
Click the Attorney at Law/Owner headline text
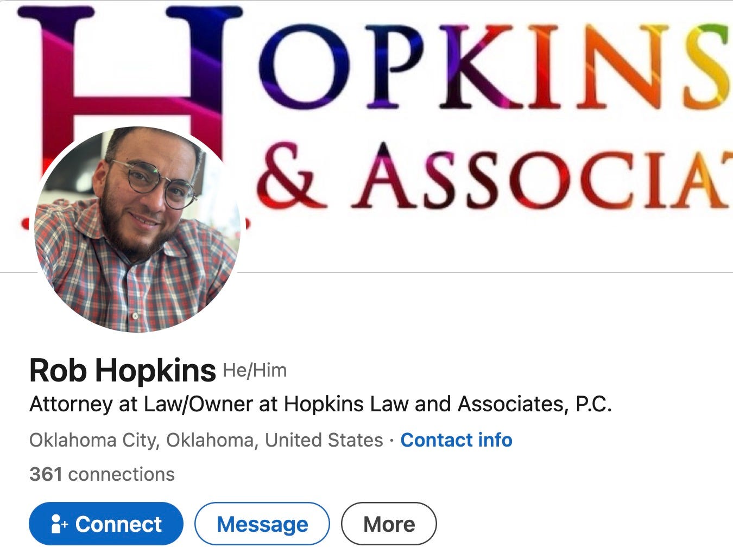point(320,404)
